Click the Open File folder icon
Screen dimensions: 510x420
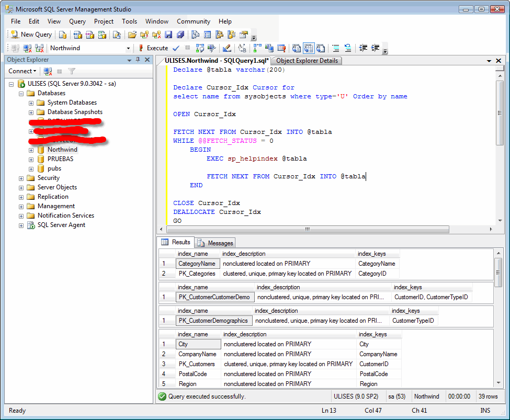[132, 35]
